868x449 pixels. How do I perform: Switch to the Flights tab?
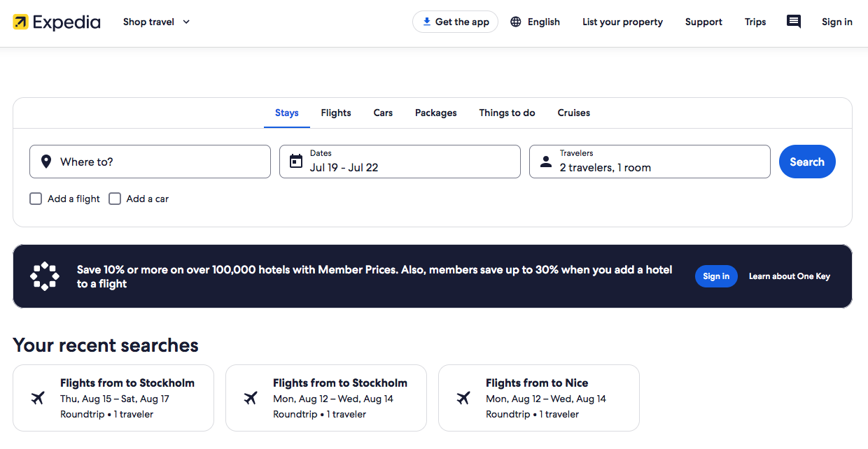(x=335, y=113)
